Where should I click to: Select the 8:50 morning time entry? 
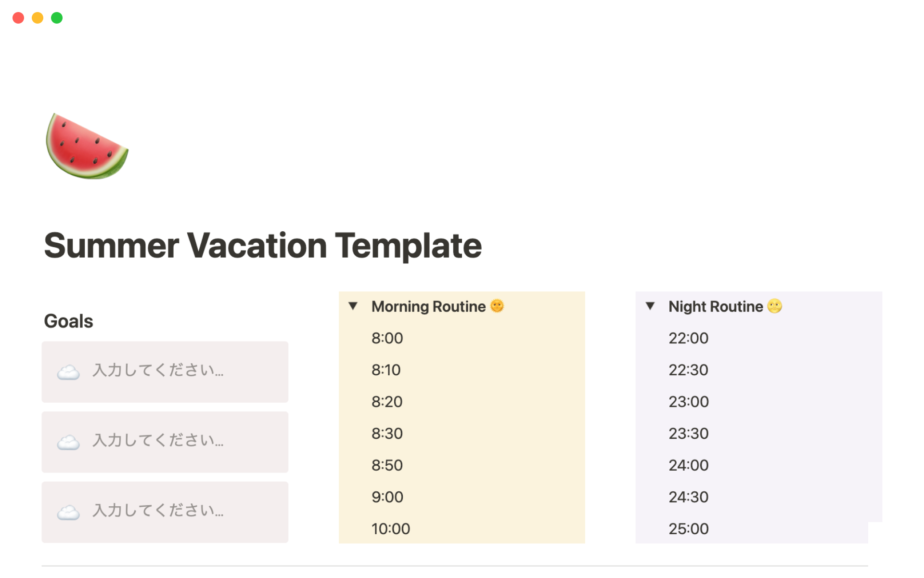[387, 465]
